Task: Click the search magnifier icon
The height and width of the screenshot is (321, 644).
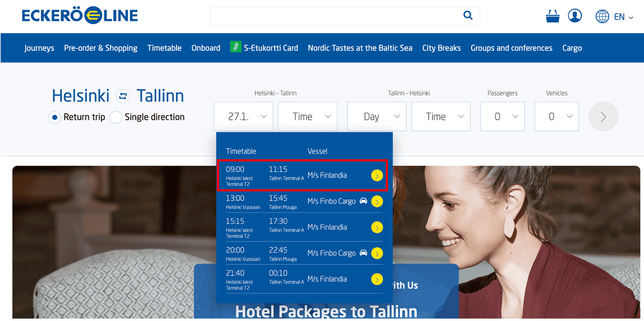Action: (468, 16)
